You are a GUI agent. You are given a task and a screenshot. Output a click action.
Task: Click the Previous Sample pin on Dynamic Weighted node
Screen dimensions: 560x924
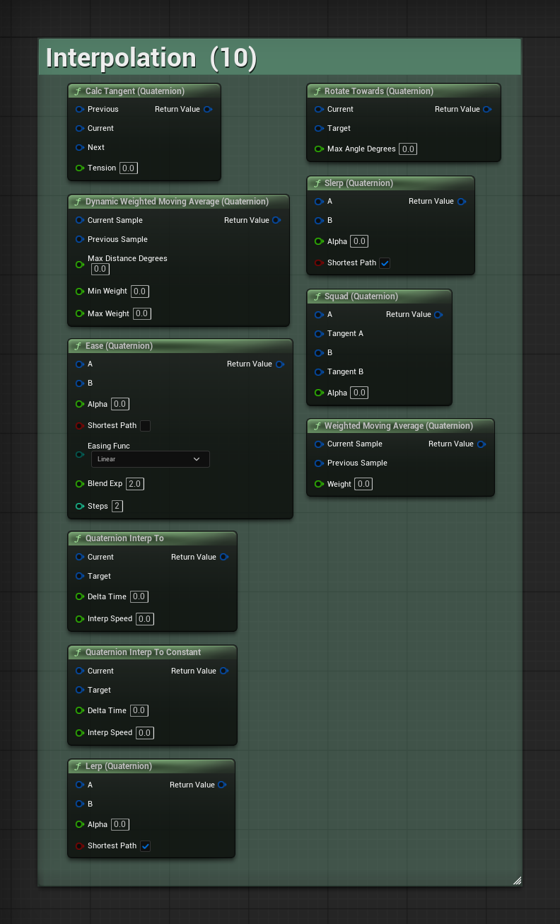click(x=80, y=239)
